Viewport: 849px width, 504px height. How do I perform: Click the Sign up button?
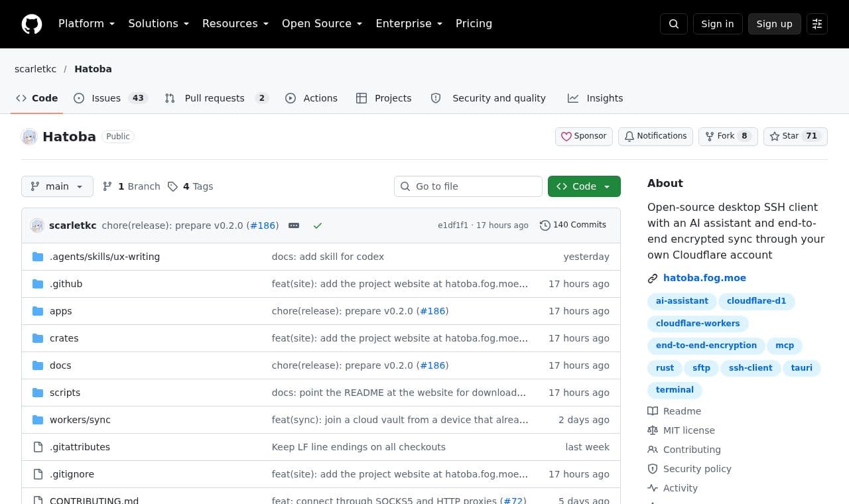tap(775, 24)
